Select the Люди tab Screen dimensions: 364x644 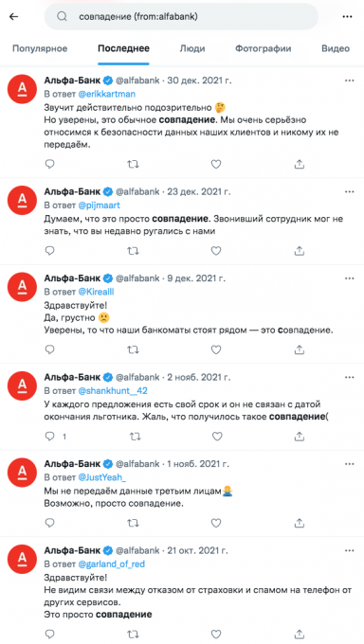tap(192, 48)
